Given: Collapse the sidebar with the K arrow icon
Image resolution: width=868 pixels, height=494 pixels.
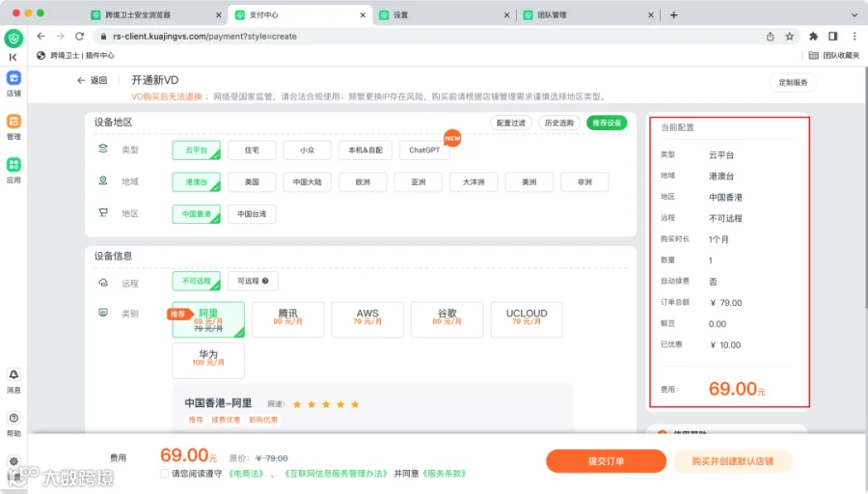Looking at the screenshot, I should [13, 57].
